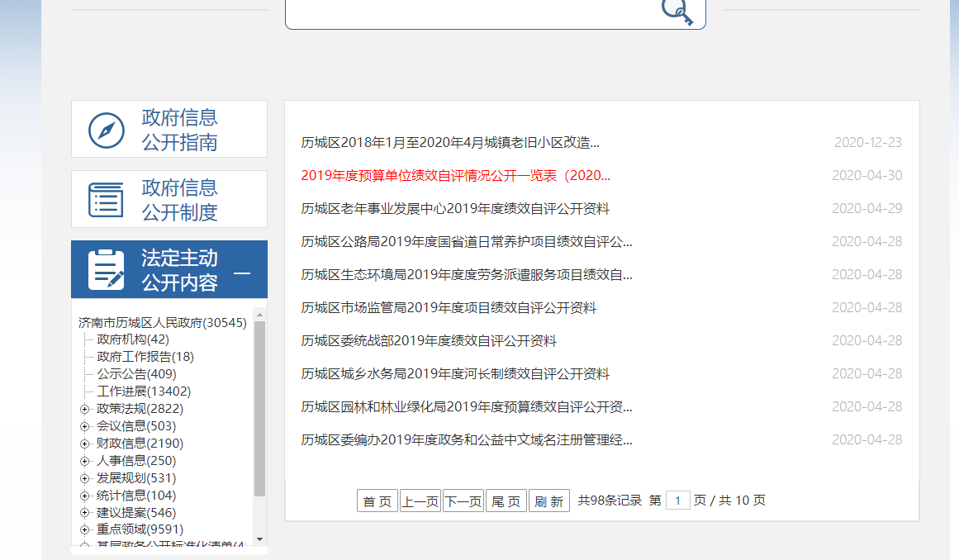Expand the 统计信息(104) tree node

point(84,496)
